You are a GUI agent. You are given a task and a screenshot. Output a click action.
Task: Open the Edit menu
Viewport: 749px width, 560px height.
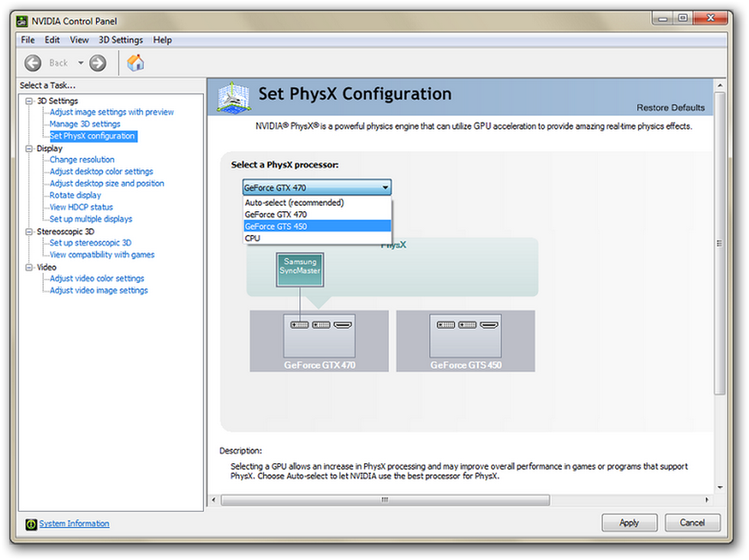(x=52, y=40)
